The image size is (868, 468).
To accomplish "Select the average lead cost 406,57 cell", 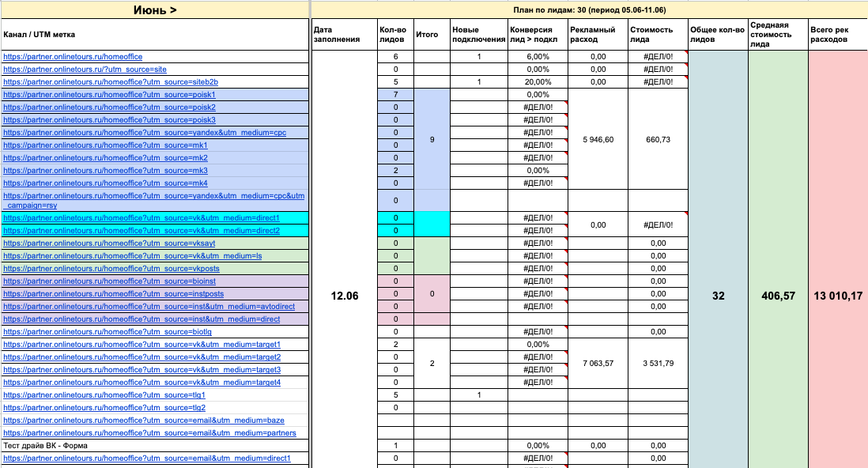I will coord(778,296).
